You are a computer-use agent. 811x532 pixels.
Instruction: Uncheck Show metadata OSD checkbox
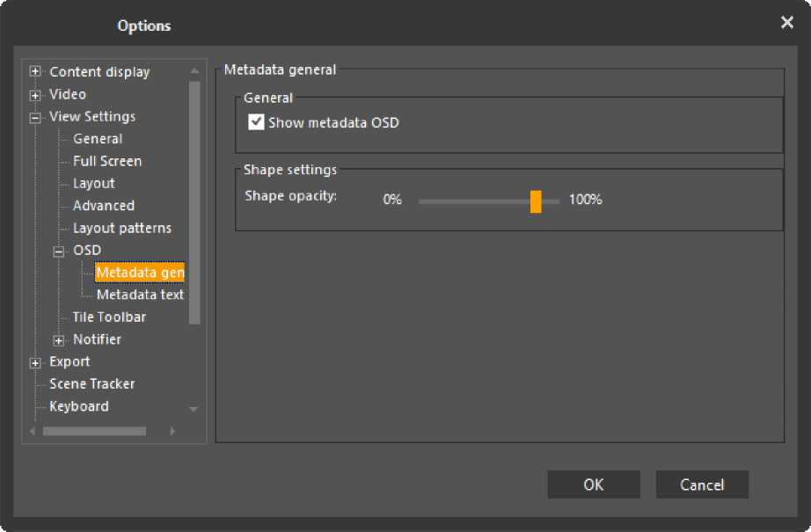(x=257, y=122)
